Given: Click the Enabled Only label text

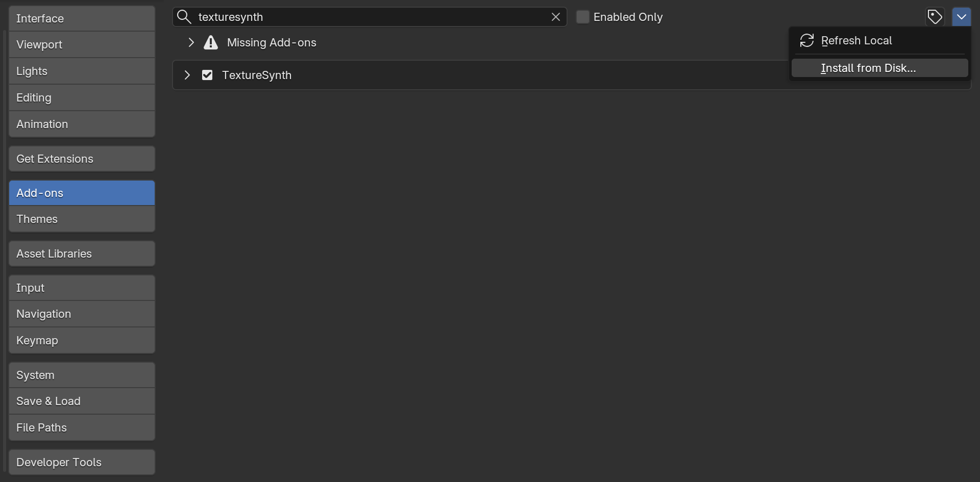Looking at the screenshot, I should click(x=628, y=17).
